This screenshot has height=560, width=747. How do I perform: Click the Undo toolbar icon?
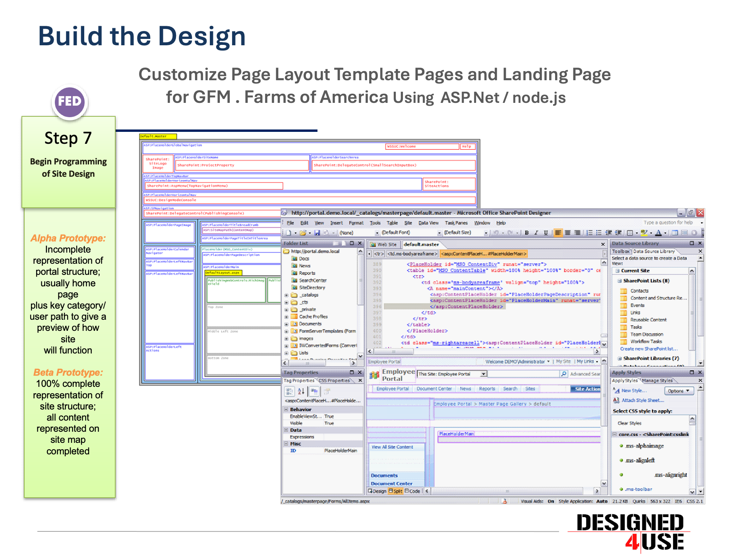point(496,233)
